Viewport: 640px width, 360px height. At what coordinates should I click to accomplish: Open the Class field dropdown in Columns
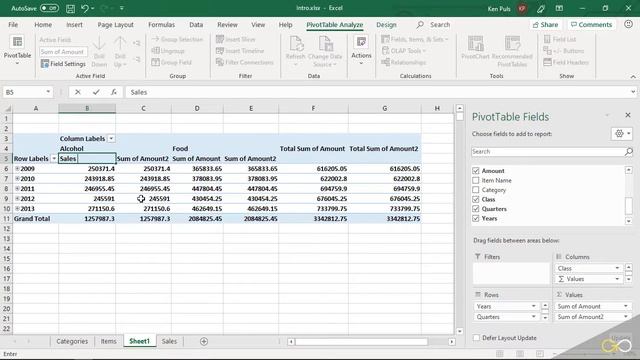617,268
